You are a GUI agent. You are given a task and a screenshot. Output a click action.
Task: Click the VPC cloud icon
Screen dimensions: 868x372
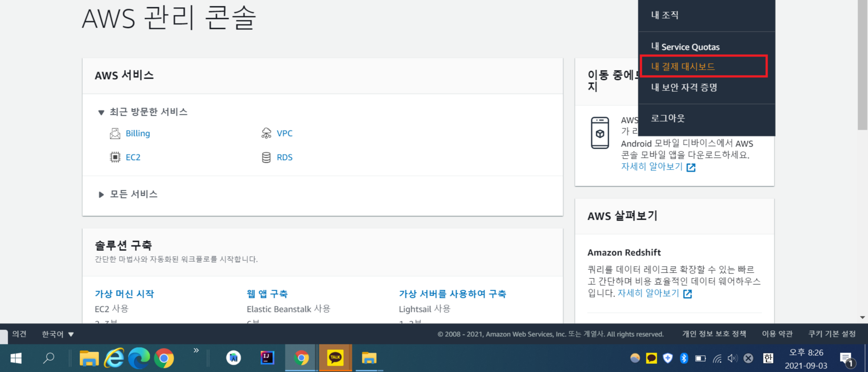pos(266,133)
